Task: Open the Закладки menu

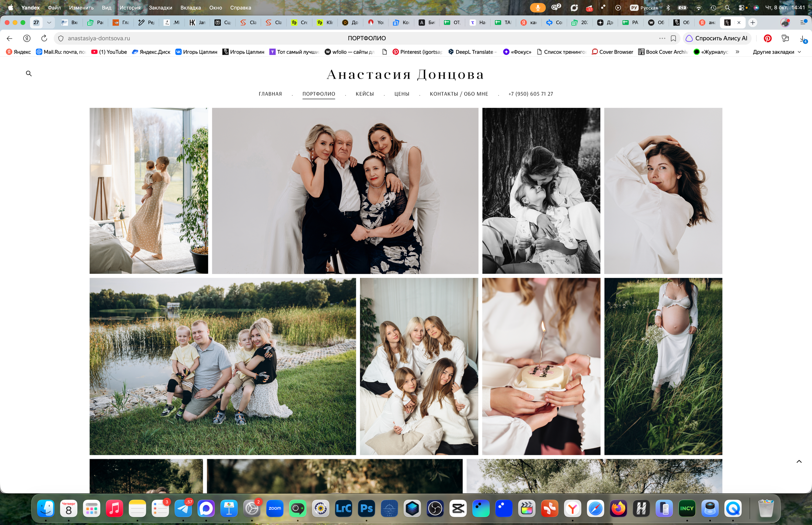Action: point(160,8)
